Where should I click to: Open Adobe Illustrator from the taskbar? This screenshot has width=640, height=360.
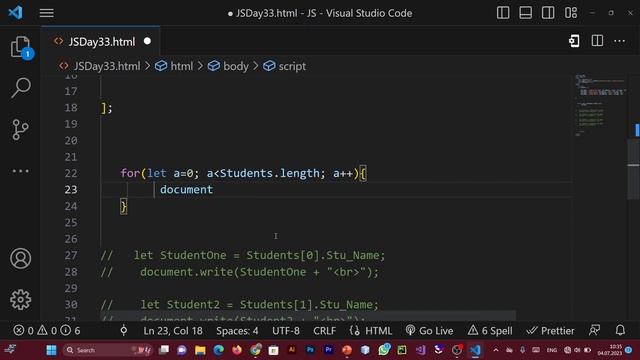click(292, 350)
